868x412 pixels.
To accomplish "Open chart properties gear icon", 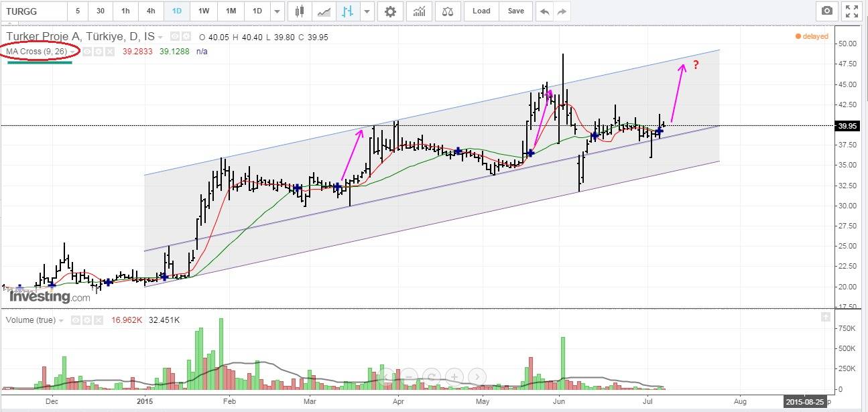I will 390,11.
